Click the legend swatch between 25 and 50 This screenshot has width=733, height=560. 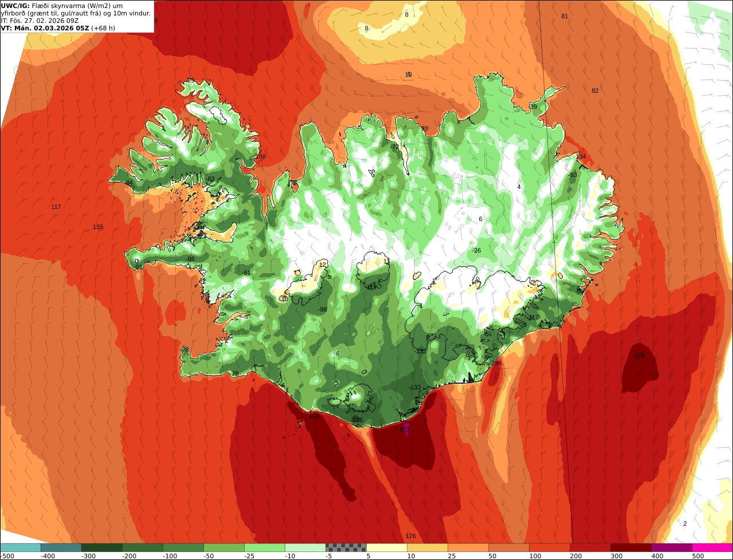[468, 547]
